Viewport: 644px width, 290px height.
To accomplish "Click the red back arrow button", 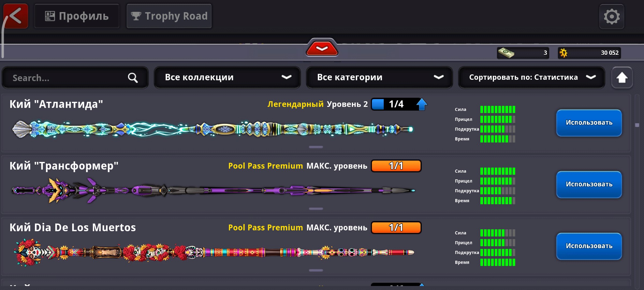I will point(16,16).
